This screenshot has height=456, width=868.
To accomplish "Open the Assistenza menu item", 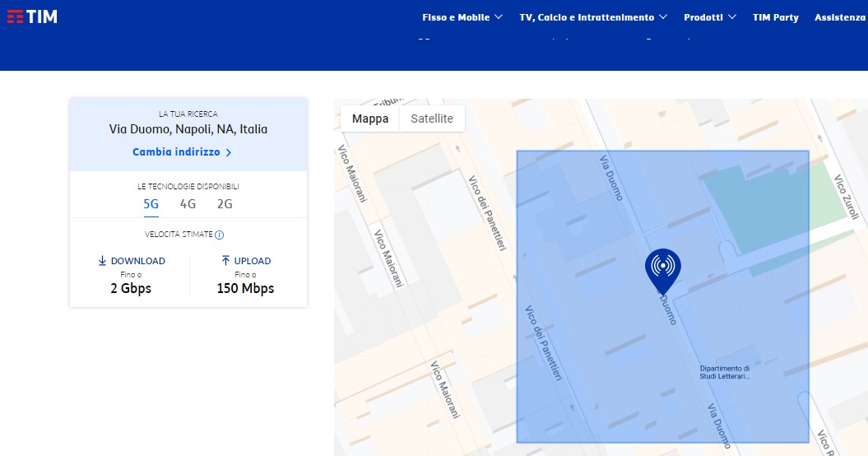I will (840, 17).
